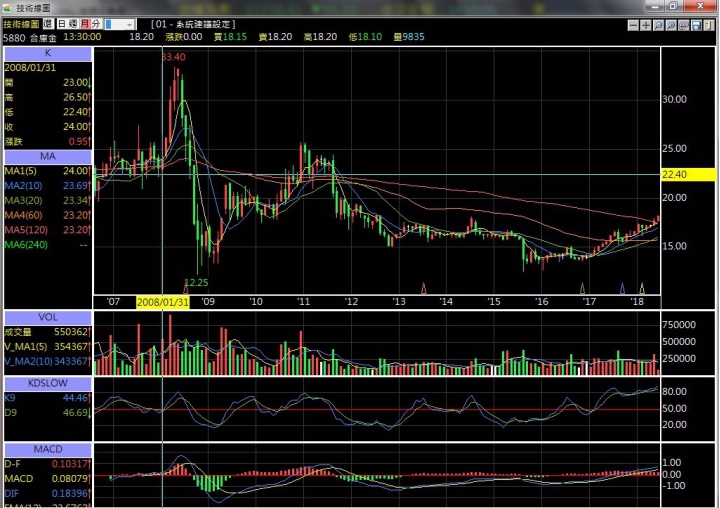Click the zoom out magnifier icon
Image resolution: width=720 pixels, height=508 pixels.
point(658,25)
